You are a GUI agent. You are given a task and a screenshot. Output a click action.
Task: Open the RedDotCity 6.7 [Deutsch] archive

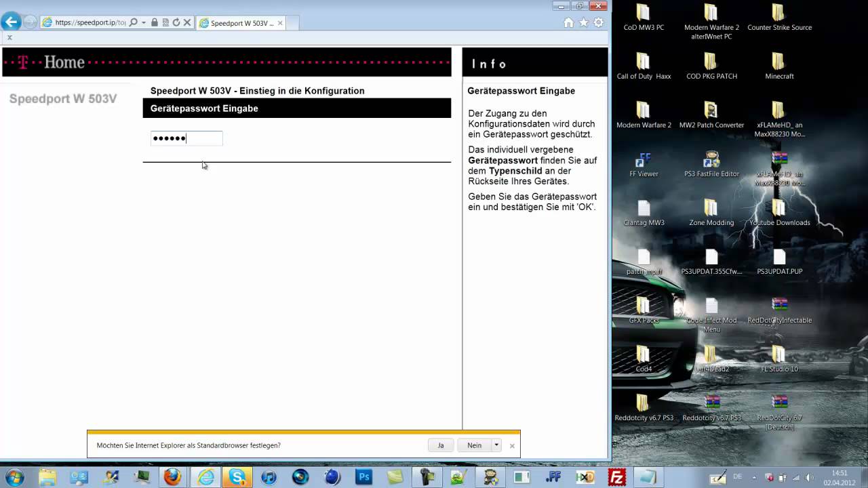click(x=779, y=413)
